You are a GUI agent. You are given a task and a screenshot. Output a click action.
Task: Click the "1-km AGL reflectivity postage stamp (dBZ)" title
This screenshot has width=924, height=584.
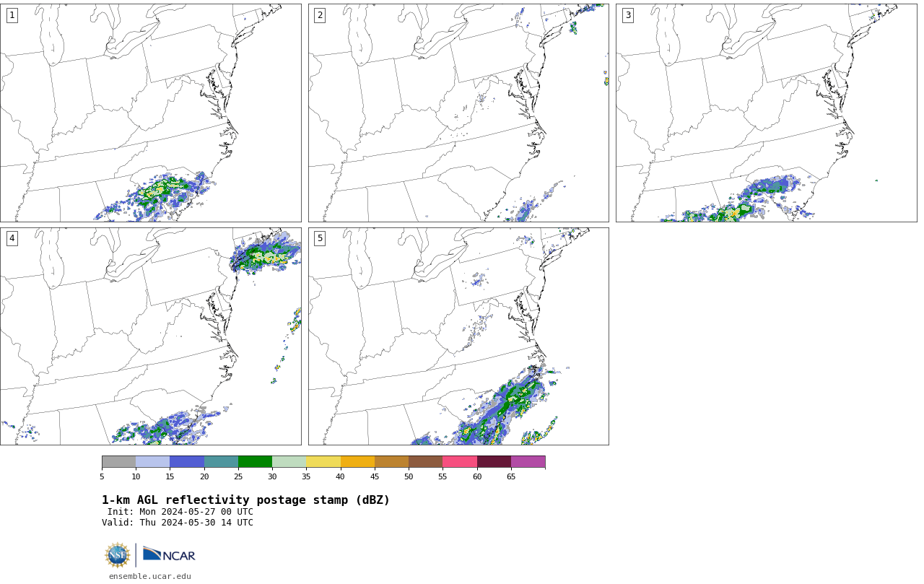(x=245, y=500)
